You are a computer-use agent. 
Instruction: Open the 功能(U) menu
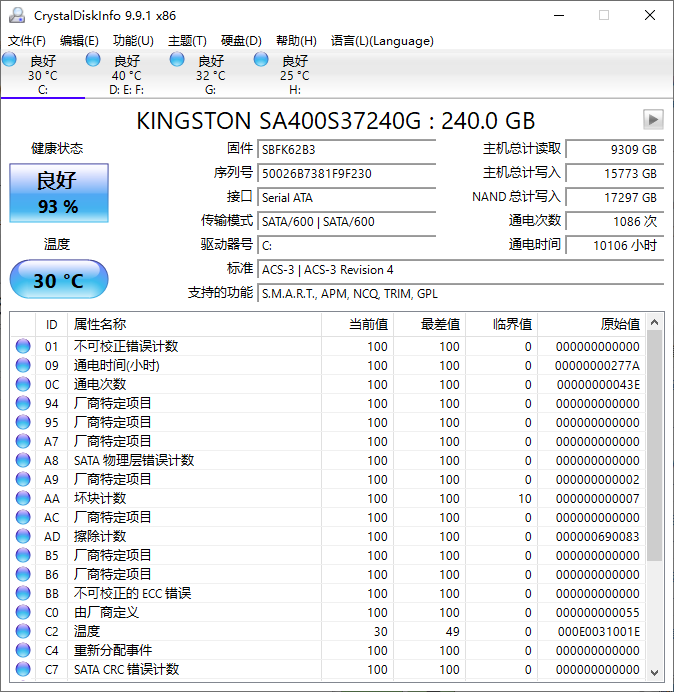click(133, 41)
